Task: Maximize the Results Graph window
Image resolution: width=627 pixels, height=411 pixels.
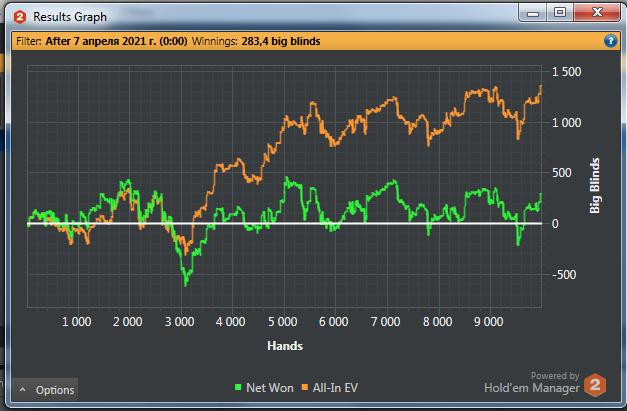Action: [x=560, y=13]
